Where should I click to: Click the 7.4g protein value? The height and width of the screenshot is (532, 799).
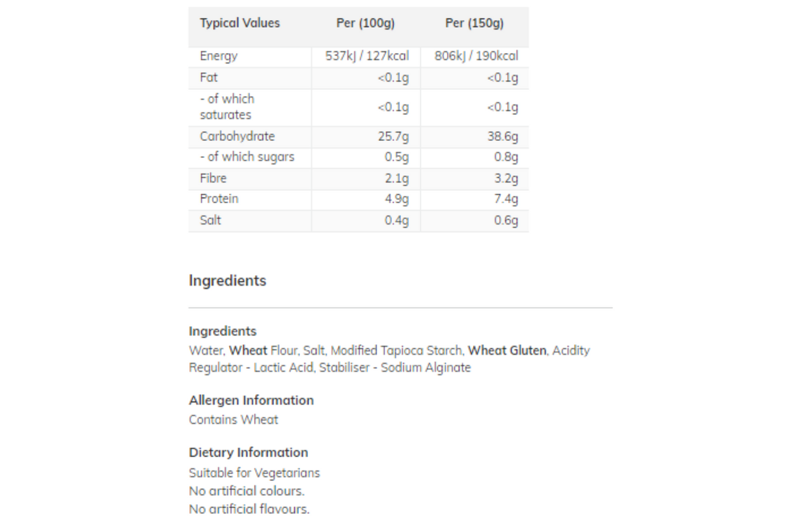click(x=506, y=199)
